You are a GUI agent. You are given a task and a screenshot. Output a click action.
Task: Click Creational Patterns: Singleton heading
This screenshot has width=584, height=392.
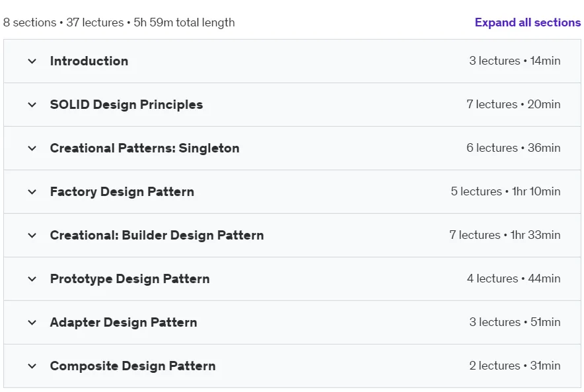pyautogui.click(x=145, y=148)
